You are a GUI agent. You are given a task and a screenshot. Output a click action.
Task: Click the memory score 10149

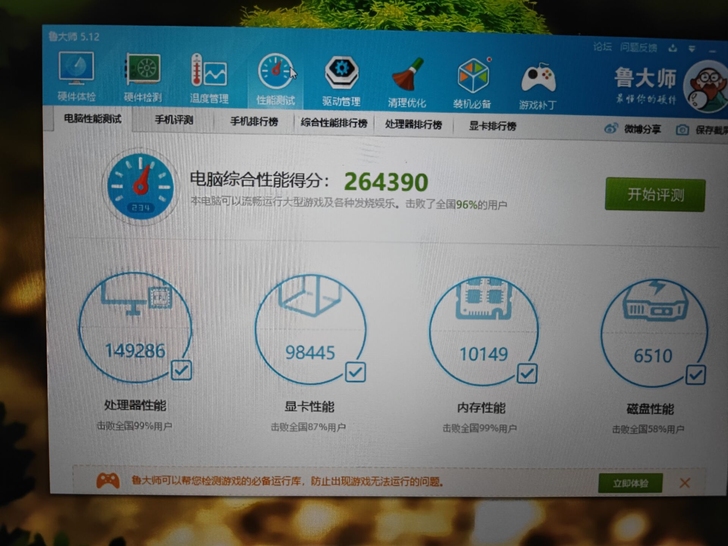click(483, 354)
